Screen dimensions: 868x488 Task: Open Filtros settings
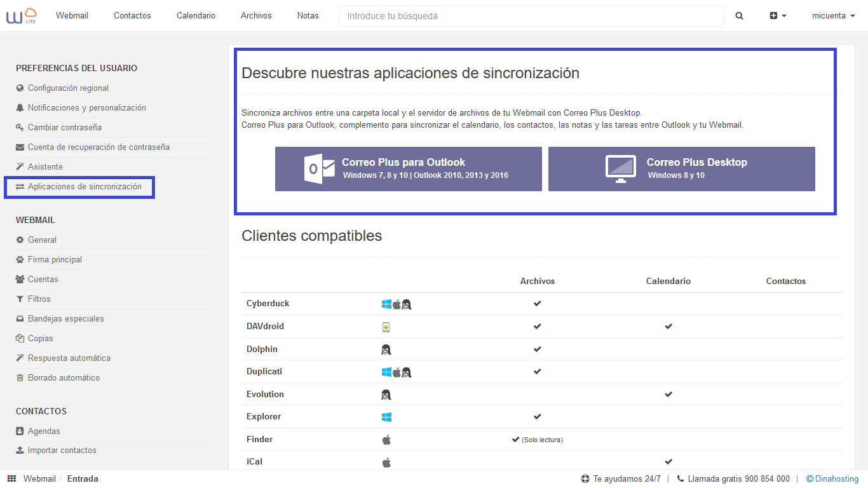[39, 299]
